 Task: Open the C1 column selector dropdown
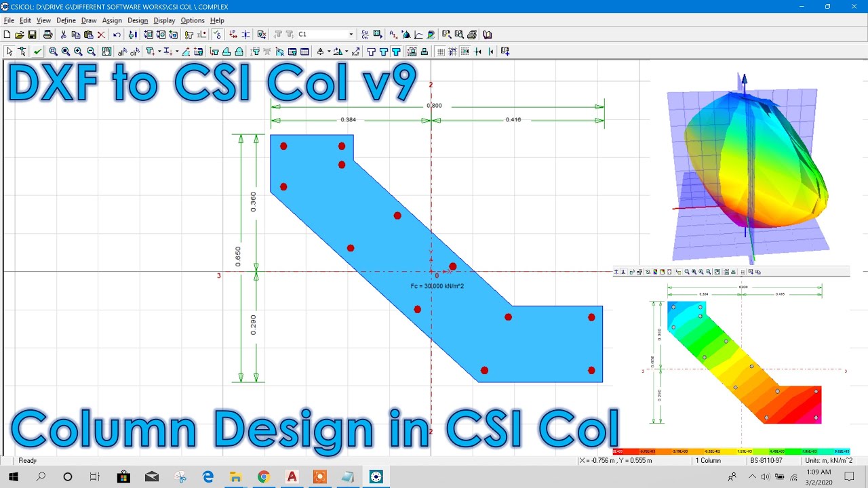(351, 34)
